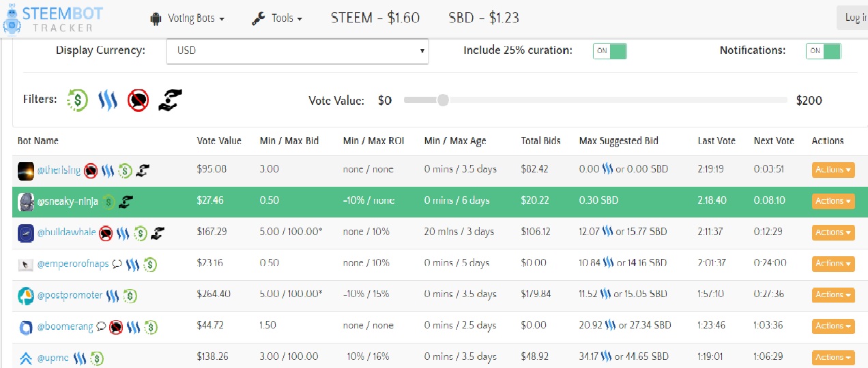Click the STEEM waves icon beside @boomerang
868x368 pixels.
coord(134,326)
